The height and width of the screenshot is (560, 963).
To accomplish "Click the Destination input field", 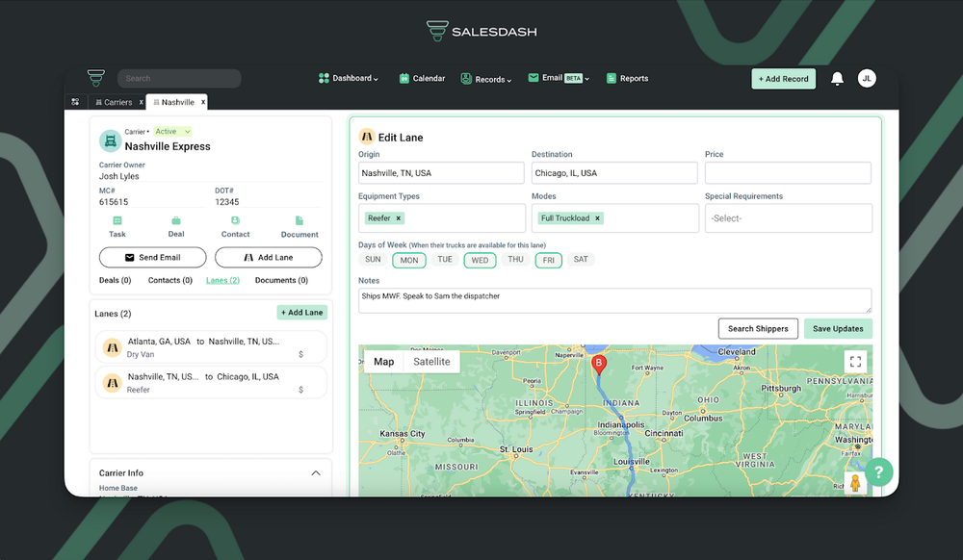I will click(x=614, y=173).
